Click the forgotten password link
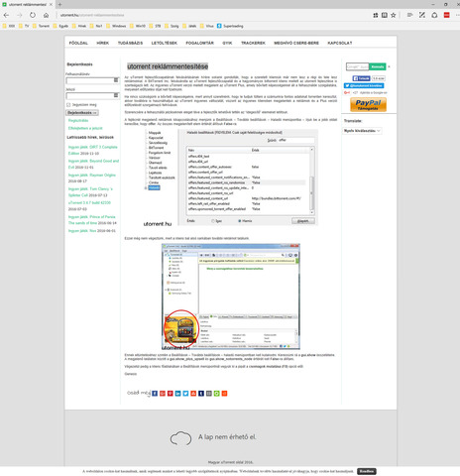This screenshot has height=476, width=460. click(x=85, y=128)
